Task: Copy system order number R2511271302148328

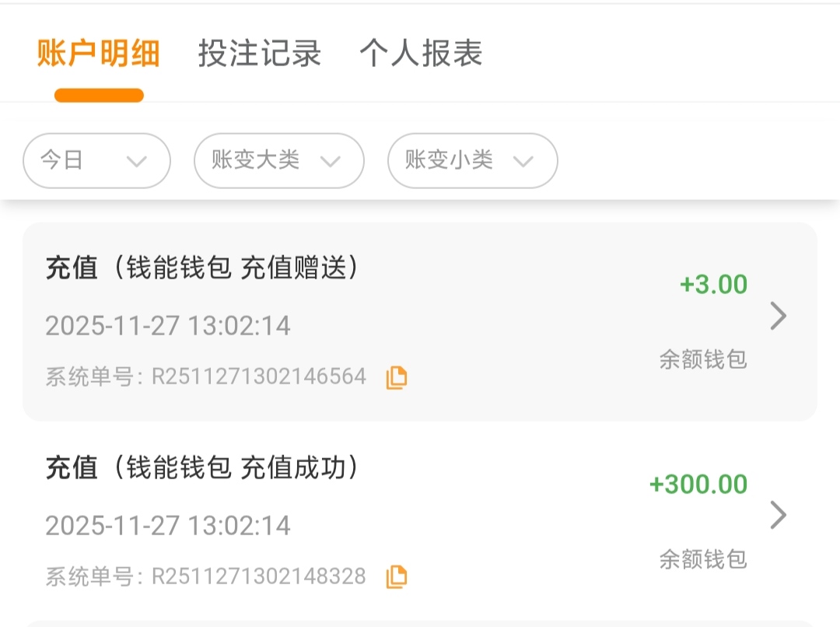Action: click(396, 576)
